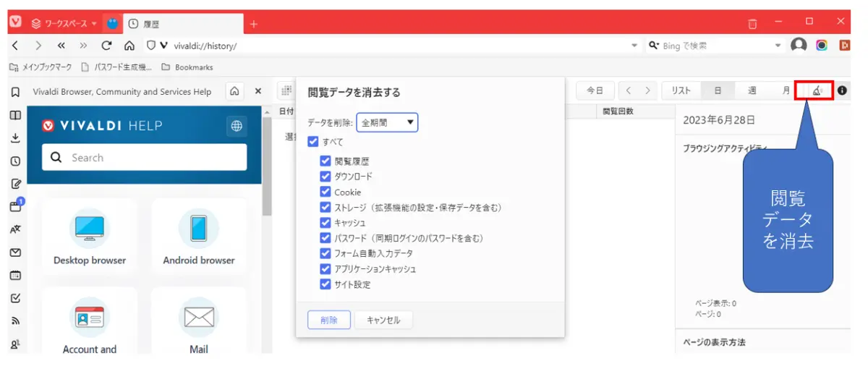Uncheck the ダウンロード checkbox

325,177
